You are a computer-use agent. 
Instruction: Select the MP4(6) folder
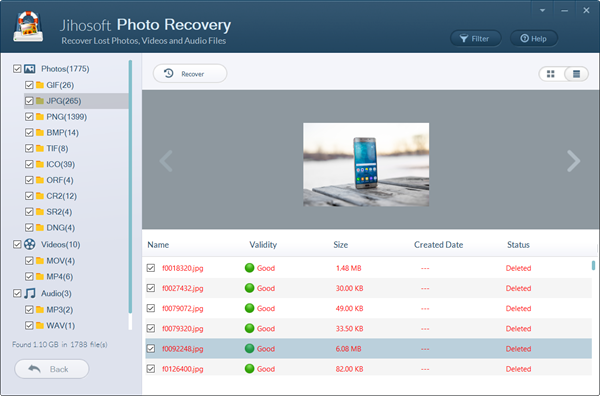60,276
